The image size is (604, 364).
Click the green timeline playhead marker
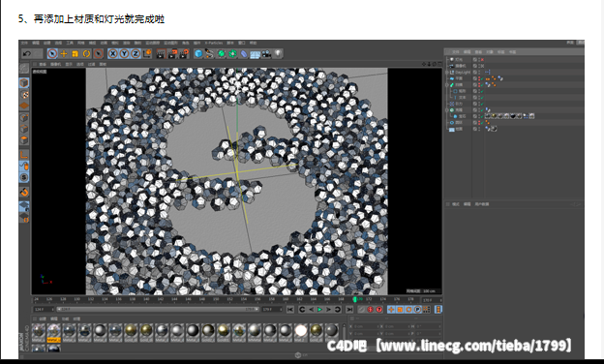[355, 299]
